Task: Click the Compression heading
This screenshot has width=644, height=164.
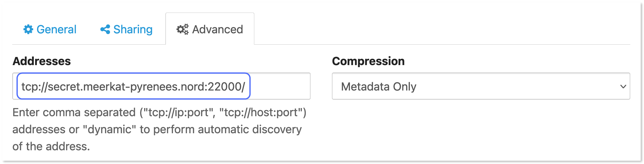Action: click(369, 61)
